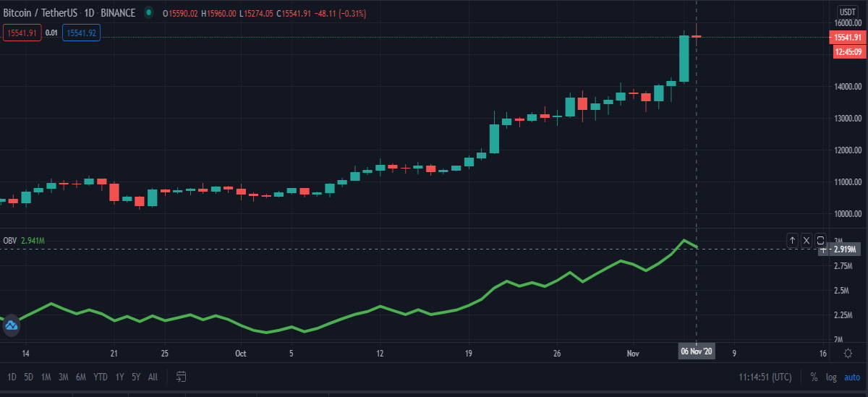The height and width of the screenshot is (397, 868).
Task: Click the TradingView logo badge
Action: click(x=11, y=325)
